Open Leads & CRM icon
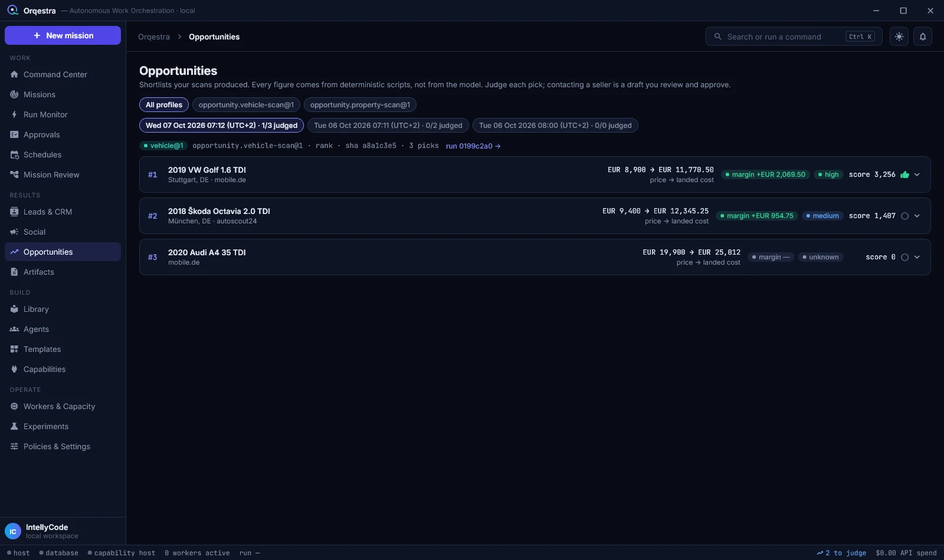The image size is (944, 560). (x=14, y=212)
